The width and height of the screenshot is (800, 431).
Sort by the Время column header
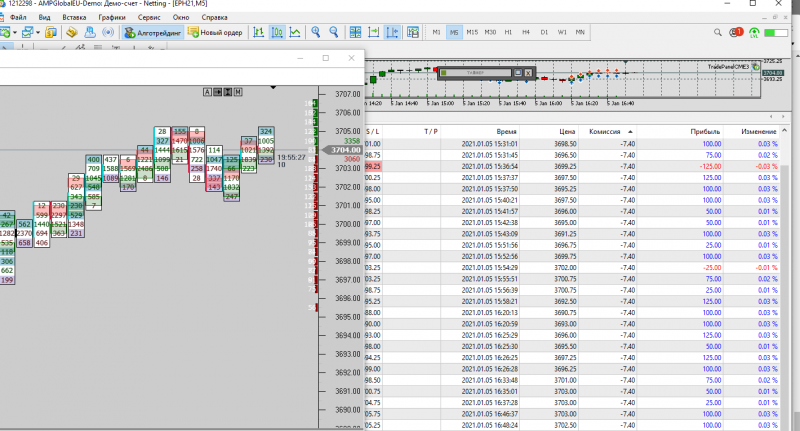click(506, 132)
